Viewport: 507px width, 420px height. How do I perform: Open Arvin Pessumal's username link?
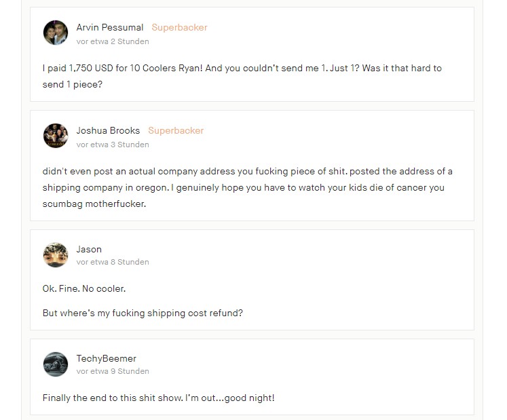point(110,28)
